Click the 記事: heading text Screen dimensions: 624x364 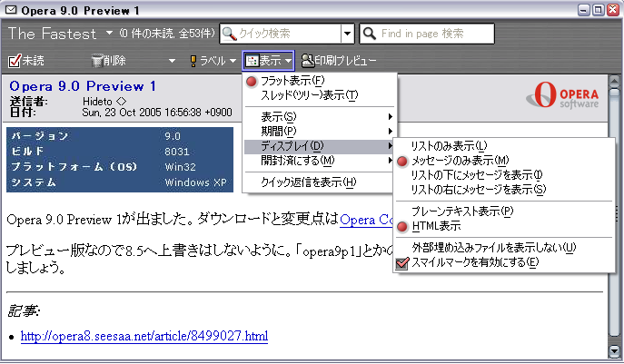pos(24,311)
